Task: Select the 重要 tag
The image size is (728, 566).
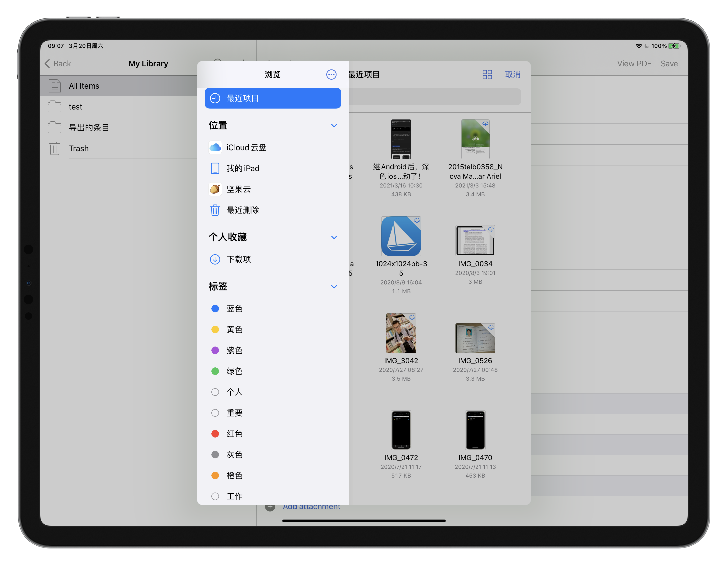Action: [x=273, y=413]
